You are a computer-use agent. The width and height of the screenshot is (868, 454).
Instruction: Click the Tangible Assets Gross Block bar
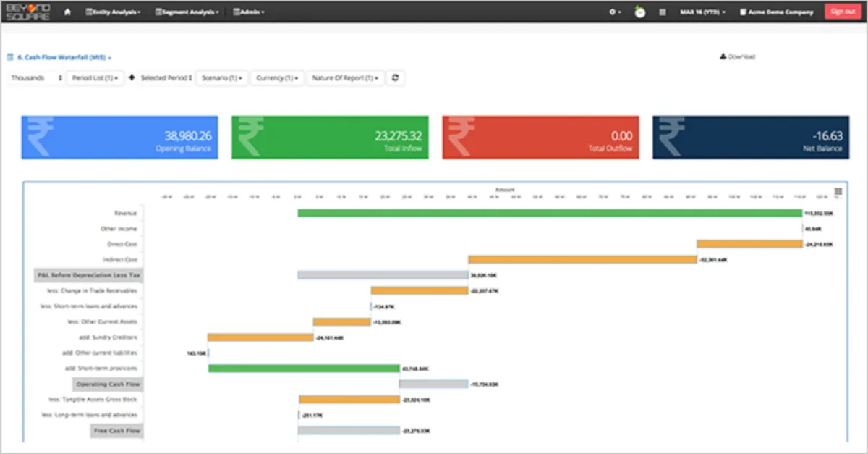click(349, 399)
